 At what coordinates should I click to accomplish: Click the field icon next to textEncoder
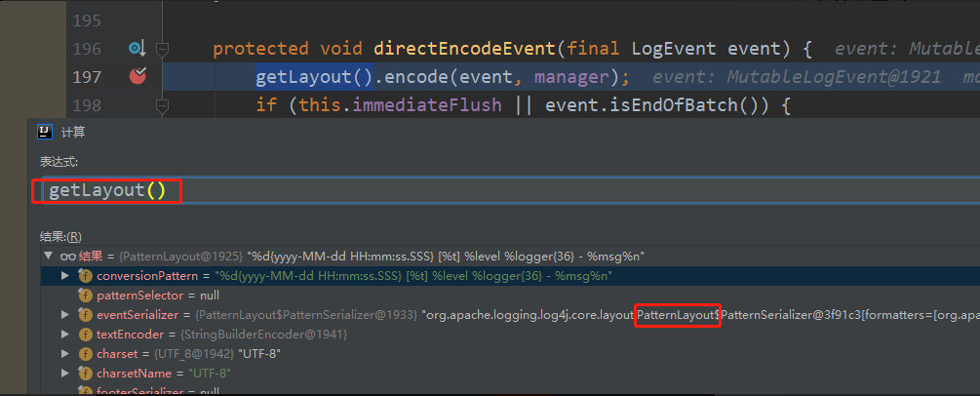tap(86, 335)
